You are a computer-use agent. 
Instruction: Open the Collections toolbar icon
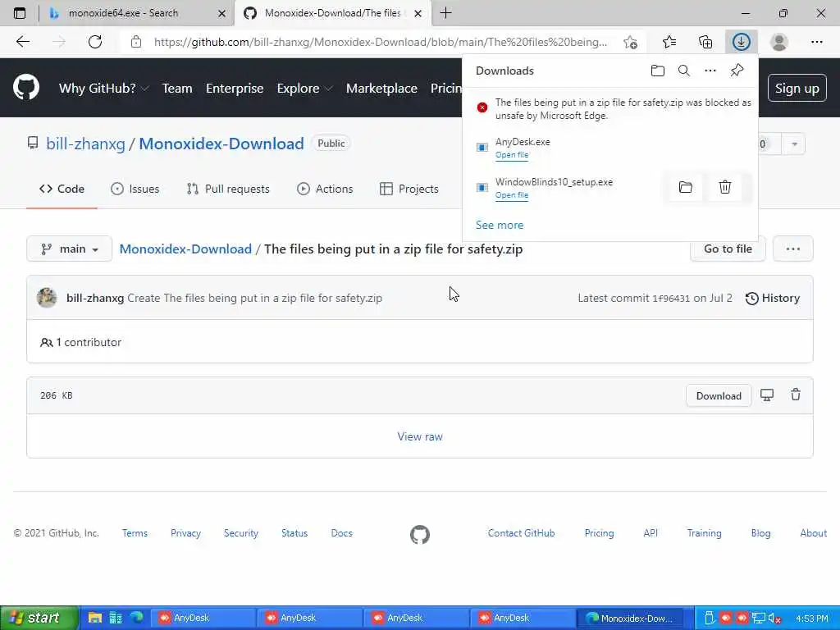pos(705,42)
